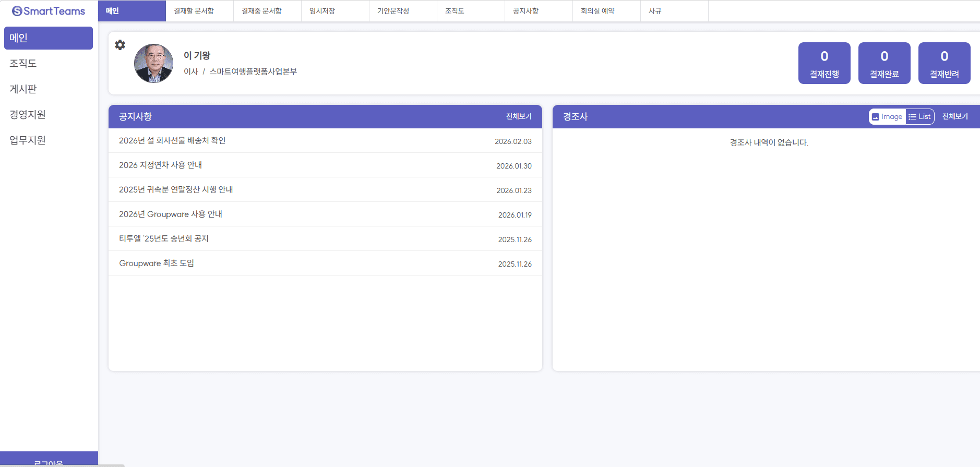
Task: Click the user profile photo
Action: point(153,63)
